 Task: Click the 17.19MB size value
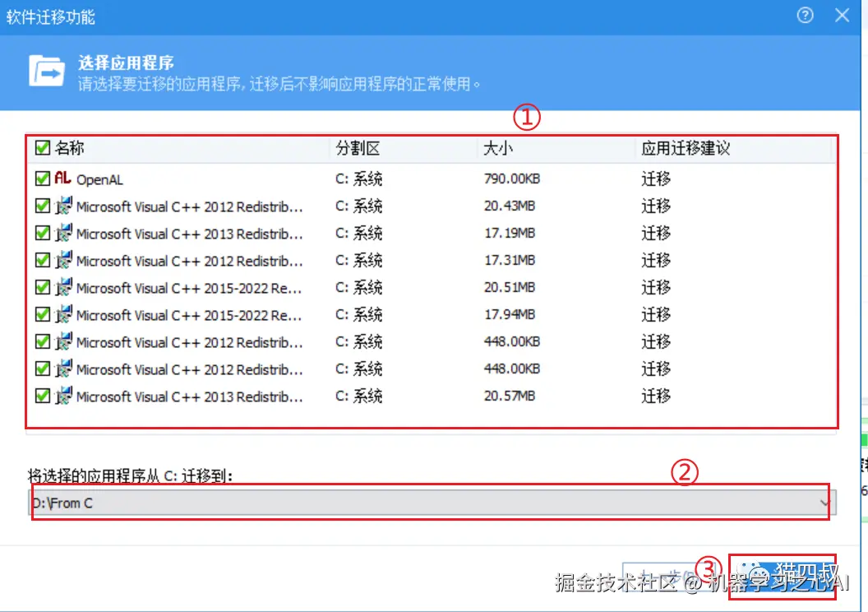pos(510,233)
